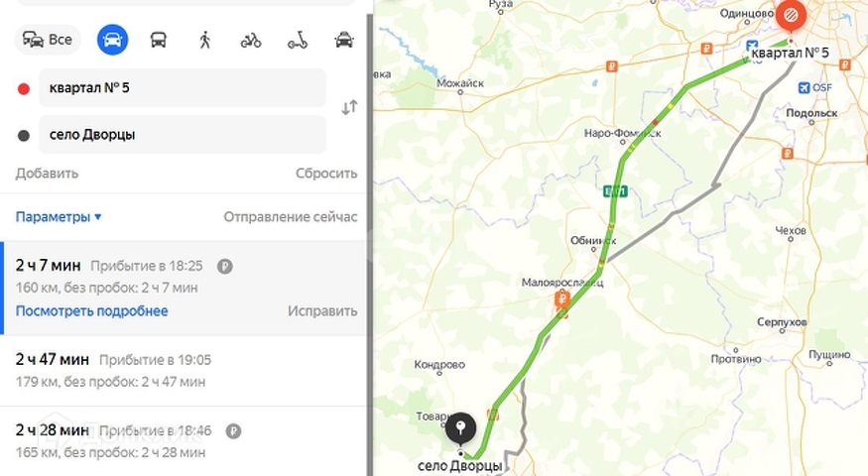Screen dimensions: 868x476
Task: Select the 2 ч 47 мин route option
Action: [184, 370]
